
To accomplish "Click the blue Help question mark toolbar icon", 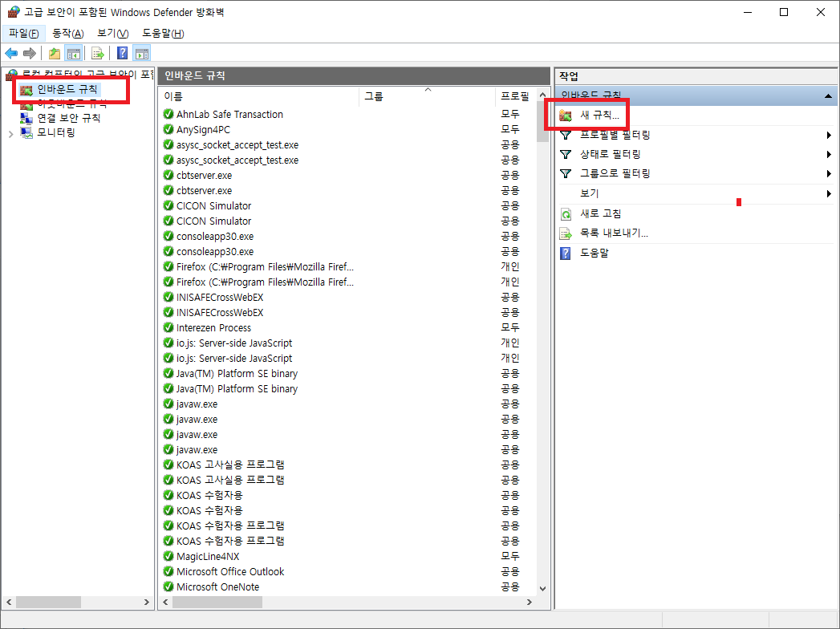I will [x=123, y=53].
